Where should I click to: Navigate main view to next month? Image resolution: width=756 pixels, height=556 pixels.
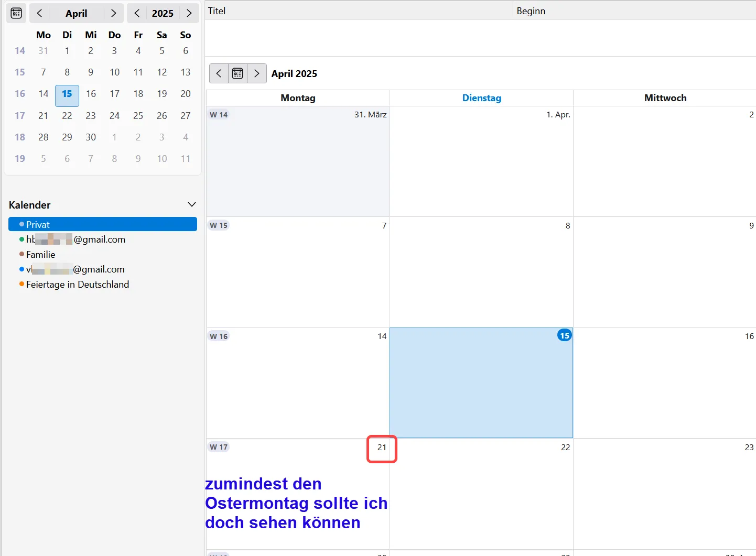click(x=257, y=73)
